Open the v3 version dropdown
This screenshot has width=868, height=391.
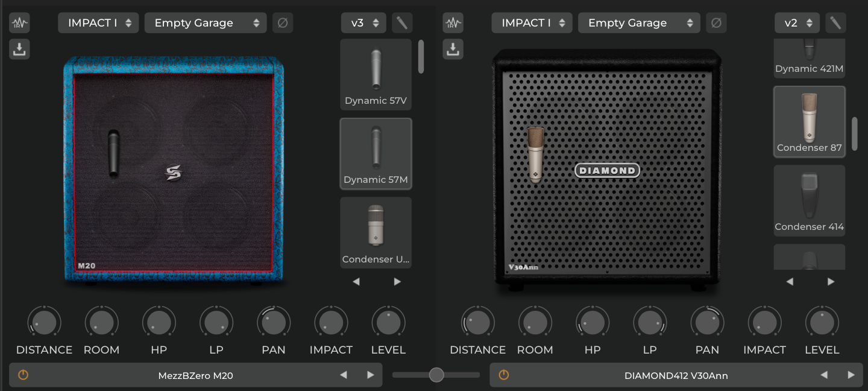coord(363,24)
